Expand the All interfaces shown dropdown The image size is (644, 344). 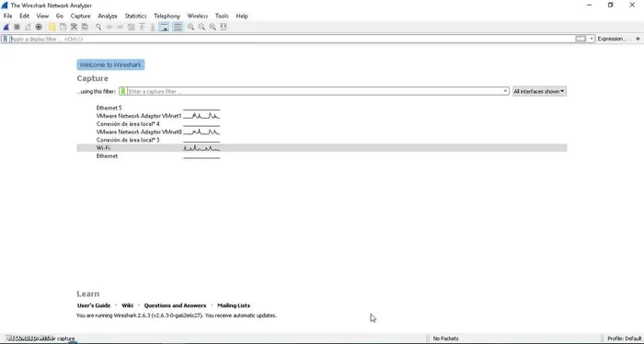(539, 91)
